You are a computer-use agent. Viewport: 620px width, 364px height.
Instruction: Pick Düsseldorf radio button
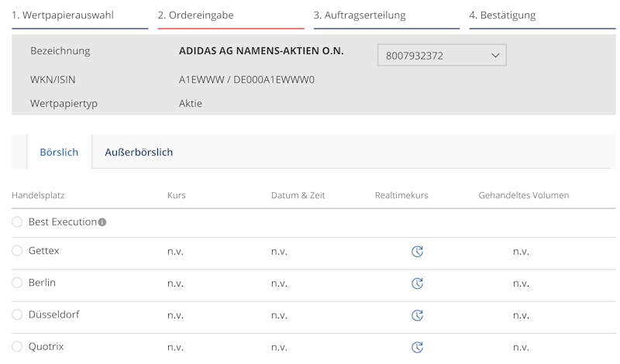[17, 314]
